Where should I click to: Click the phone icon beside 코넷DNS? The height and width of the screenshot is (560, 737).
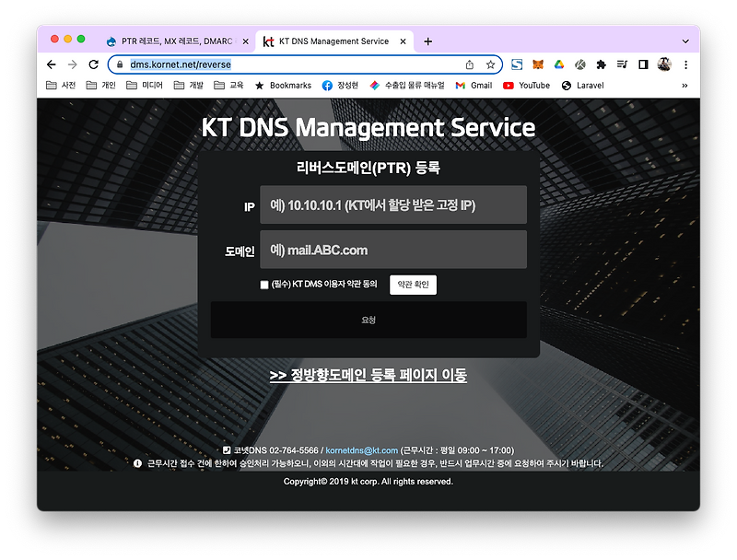pyautogui.click(x=227, y=450)
